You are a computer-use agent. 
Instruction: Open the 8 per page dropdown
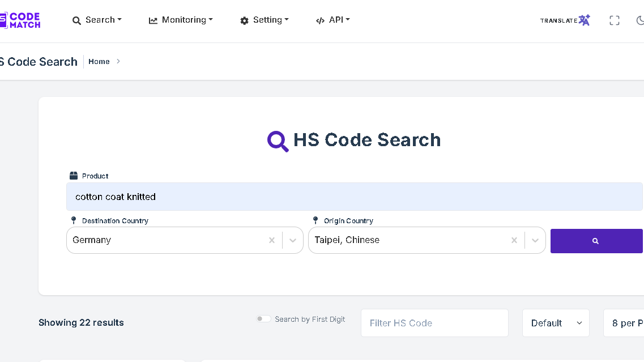point(624,323)
